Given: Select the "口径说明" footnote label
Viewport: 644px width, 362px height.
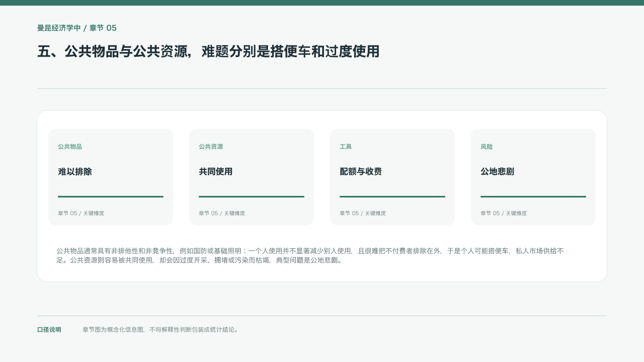Looking at the screenshot, I should (49, 330).
